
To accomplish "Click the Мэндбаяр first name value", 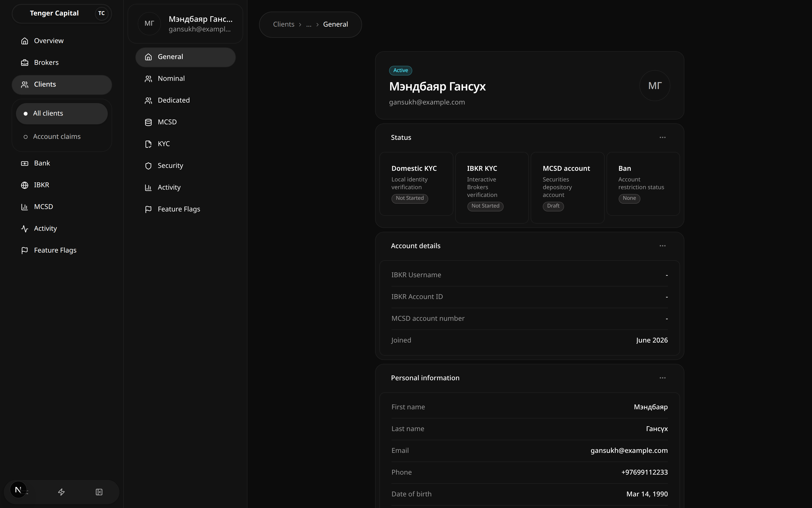I will [x=651, y=407].
